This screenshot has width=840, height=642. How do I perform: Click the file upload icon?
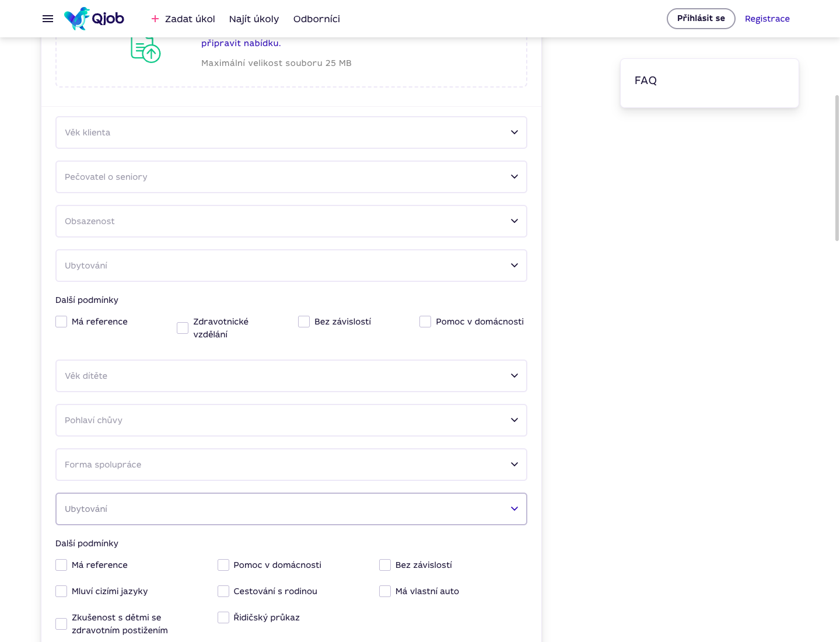coord(145,49)
